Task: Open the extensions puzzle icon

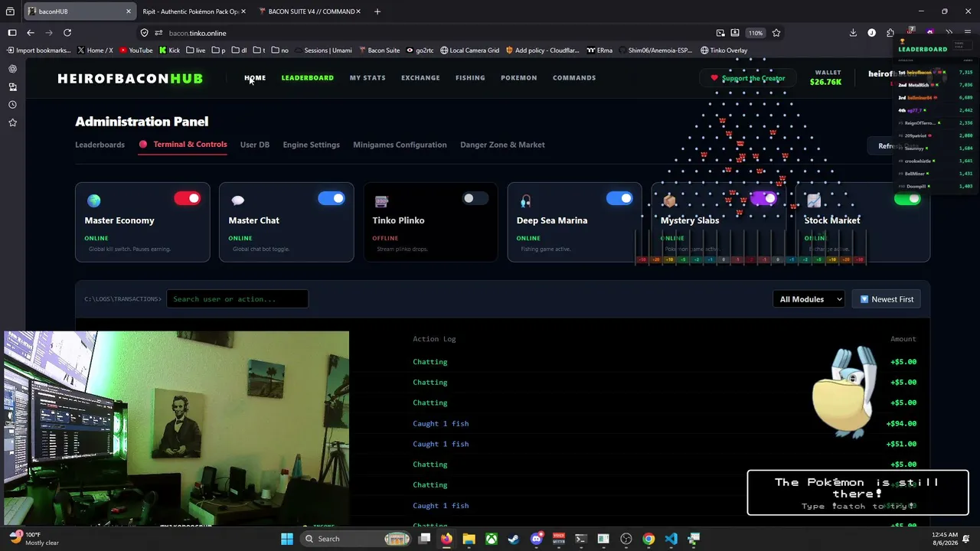Action: (x=890, y=33)
